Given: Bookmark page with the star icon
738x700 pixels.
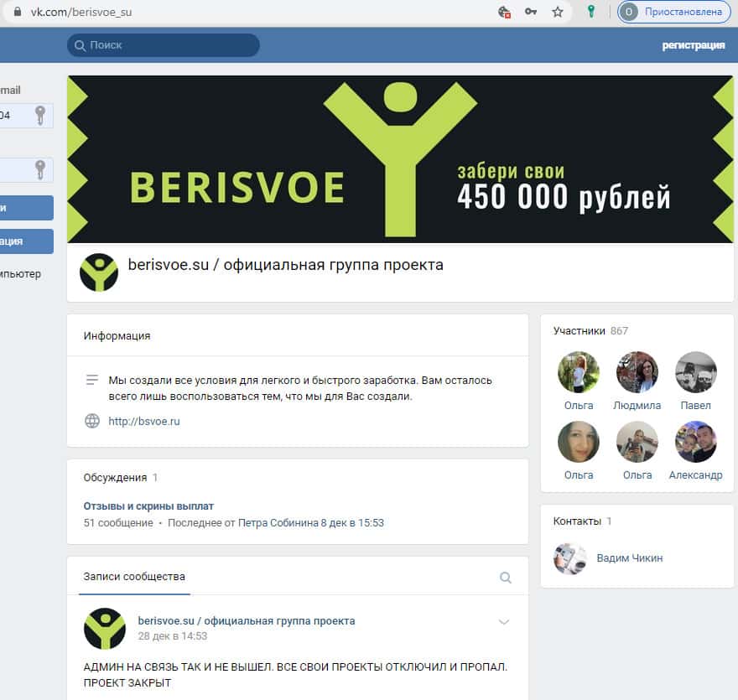Looking at the screenshot, I should click(558, 12).
